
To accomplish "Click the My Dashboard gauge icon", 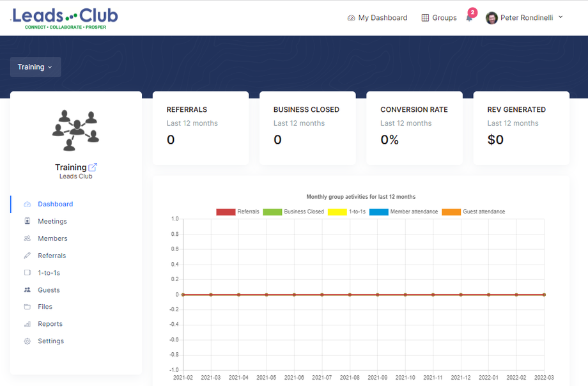I will click(x=351, y=18).
